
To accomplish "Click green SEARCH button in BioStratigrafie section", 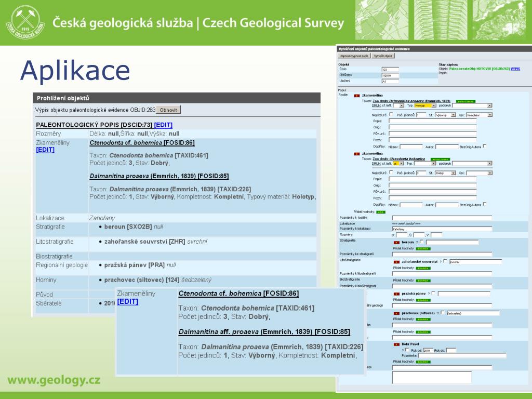I will click(x=423, y=281).
